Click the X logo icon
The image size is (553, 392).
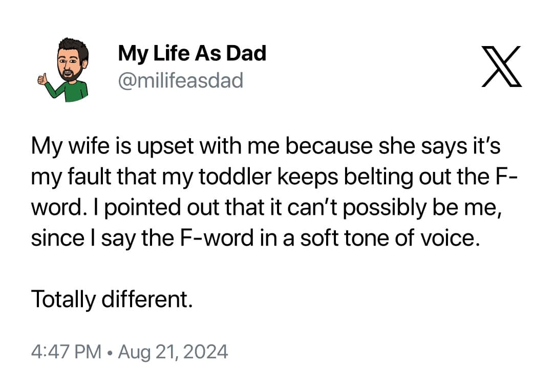501,66
